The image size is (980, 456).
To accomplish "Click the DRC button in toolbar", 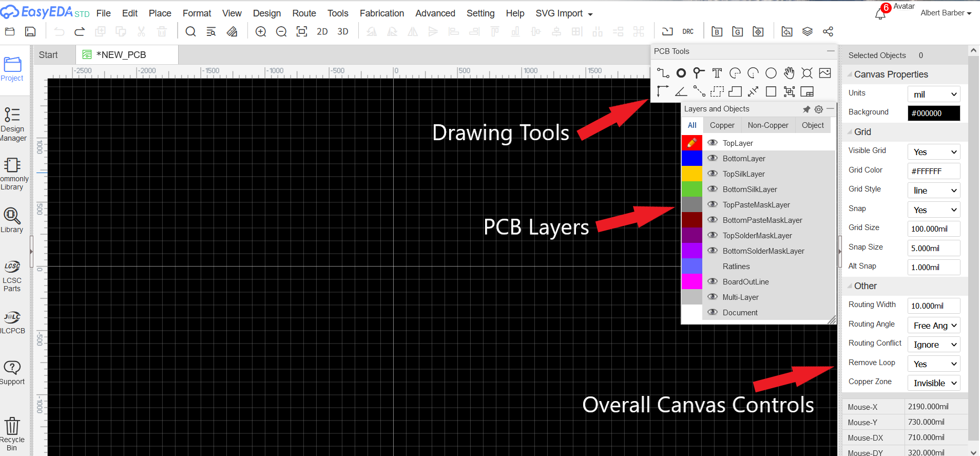I will [688, 32].
